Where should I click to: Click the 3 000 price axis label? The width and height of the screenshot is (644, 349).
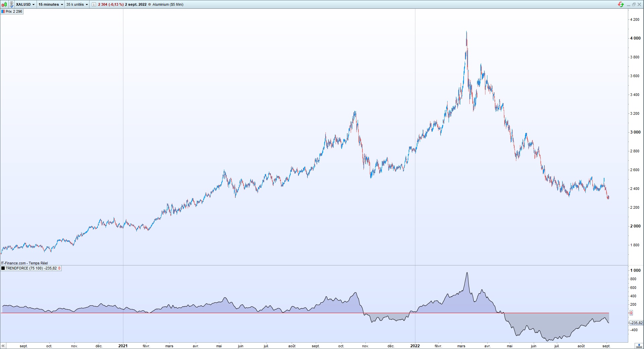tap(635, 132)
